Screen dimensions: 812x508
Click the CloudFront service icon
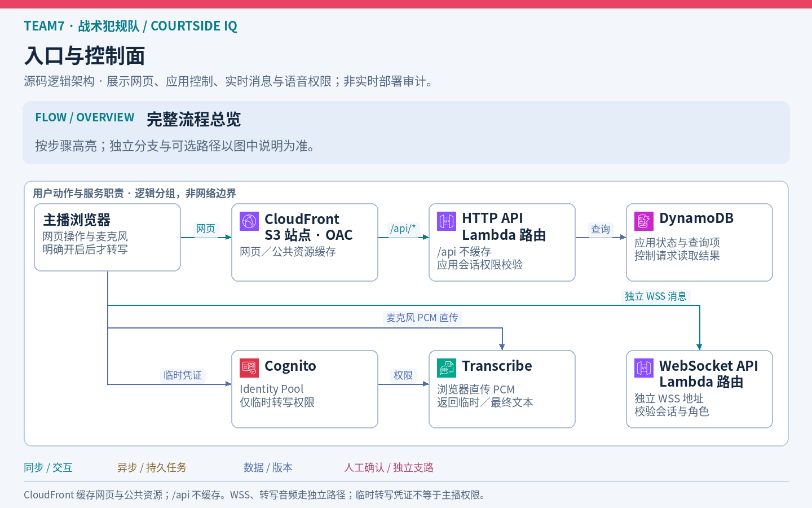pyautogui.click(x=249, y=221)
